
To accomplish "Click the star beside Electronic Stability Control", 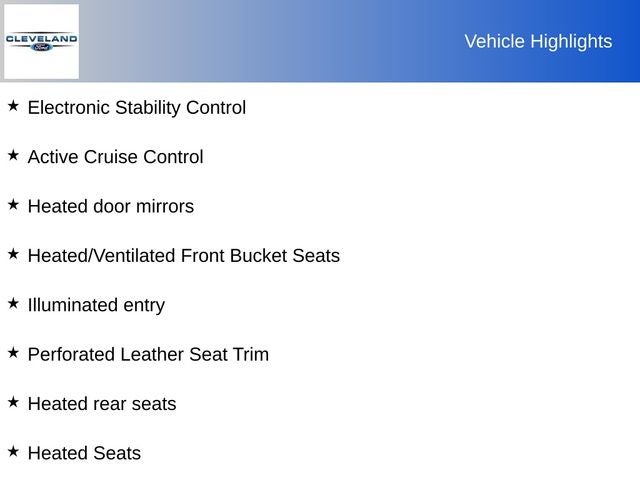I will (x=13, y=105).
